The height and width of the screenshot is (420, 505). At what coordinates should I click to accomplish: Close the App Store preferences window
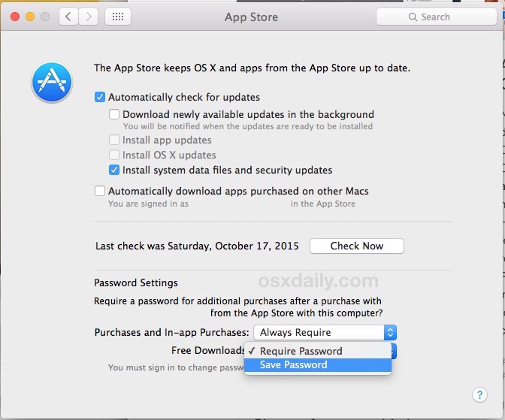[x=15, y=17]
